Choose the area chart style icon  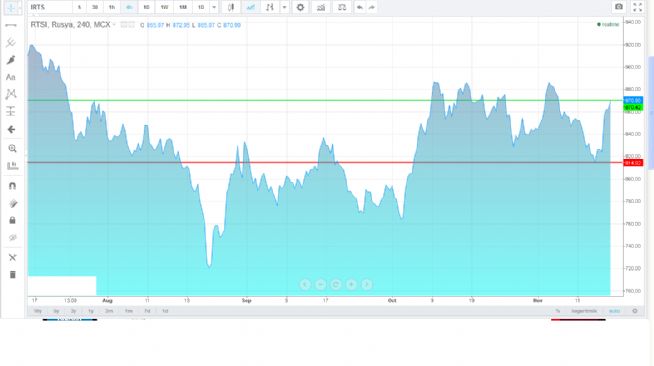(251, 8)
